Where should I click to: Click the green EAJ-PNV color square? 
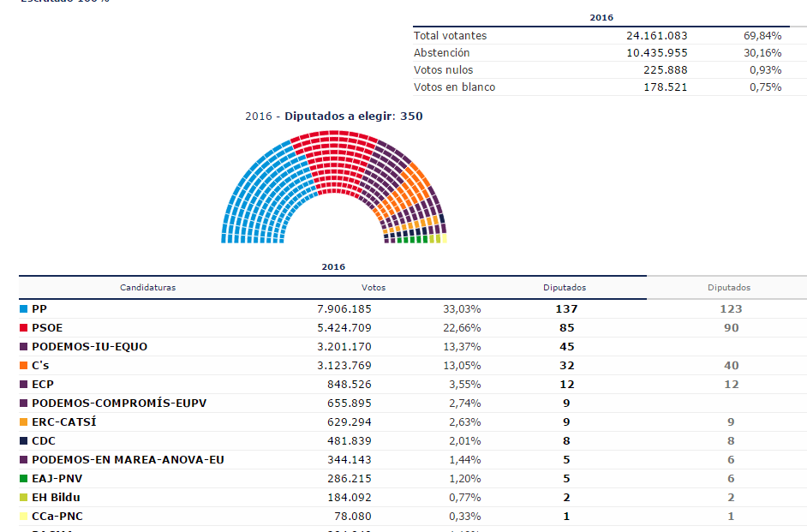pos(24,478)
